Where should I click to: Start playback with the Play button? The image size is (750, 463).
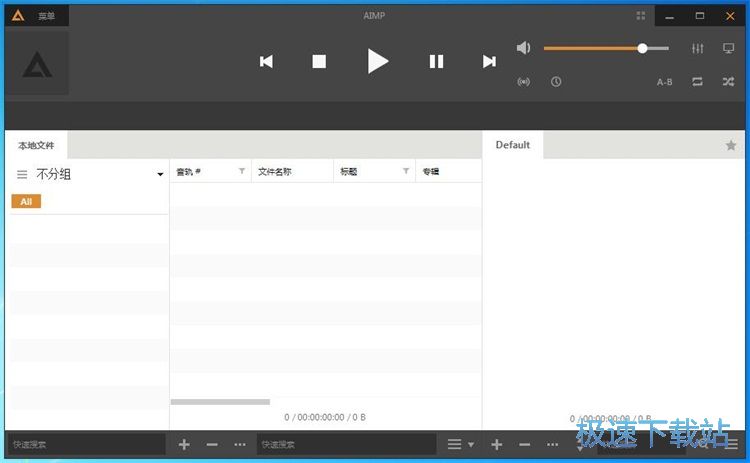[x=377, y=61]
